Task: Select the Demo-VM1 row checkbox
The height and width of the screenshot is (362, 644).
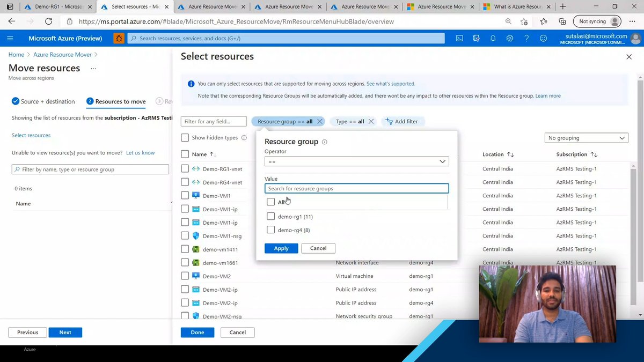Action: [x=185, y=196]
